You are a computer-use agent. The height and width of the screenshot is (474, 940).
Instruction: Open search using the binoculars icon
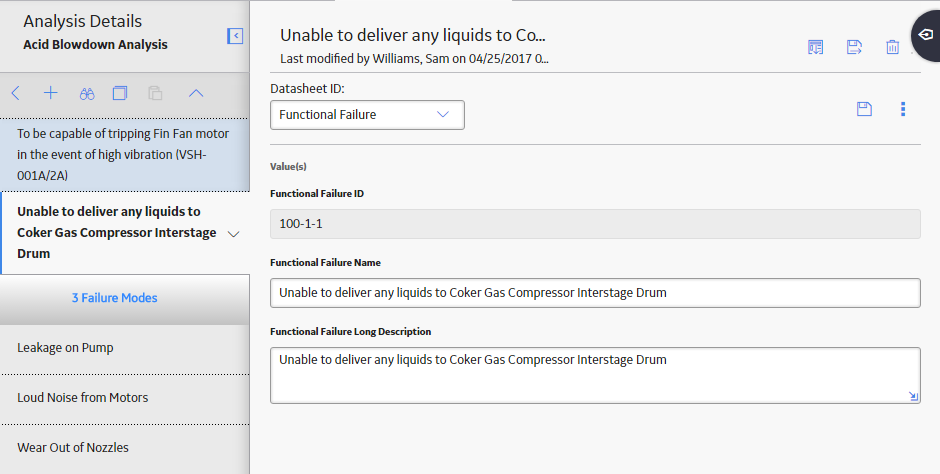pyautogui.click(x=87, y=93)
